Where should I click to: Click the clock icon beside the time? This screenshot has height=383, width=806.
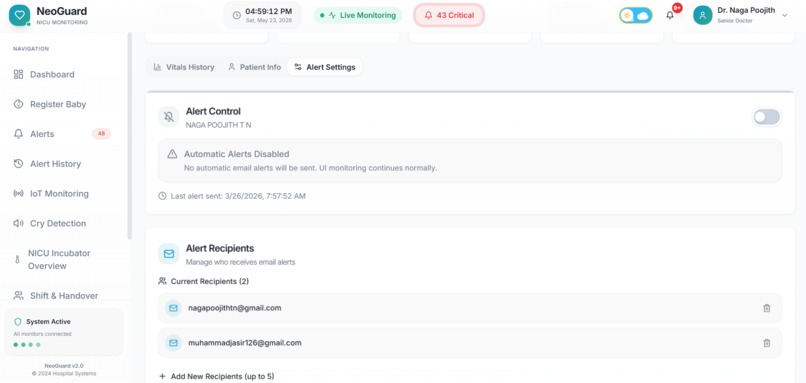[x=236, y=15]
